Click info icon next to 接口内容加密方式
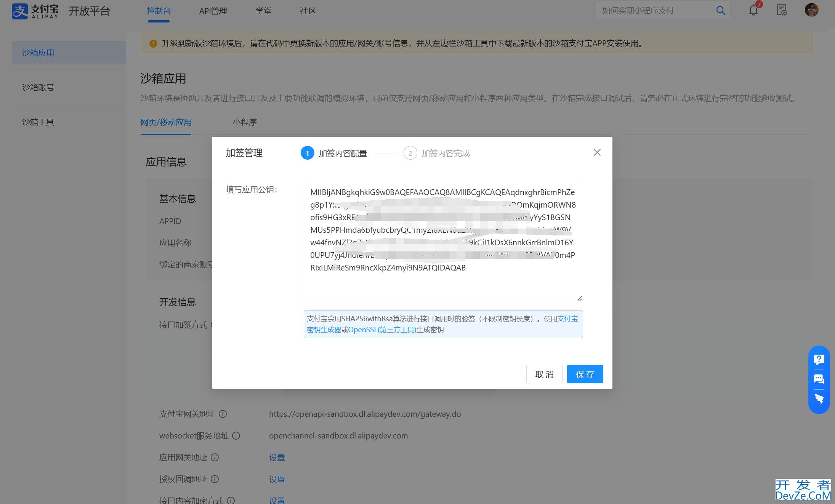 pos(231,501)
